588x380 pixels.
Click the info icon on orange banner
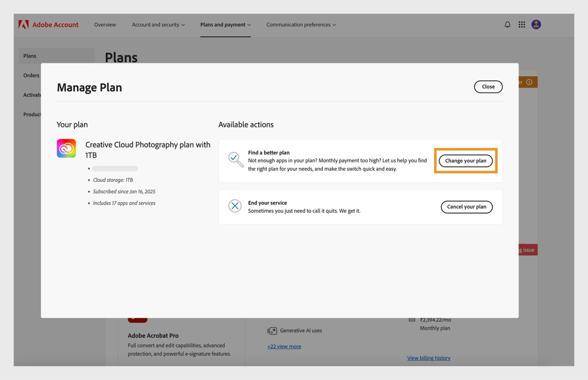[529, 82]
